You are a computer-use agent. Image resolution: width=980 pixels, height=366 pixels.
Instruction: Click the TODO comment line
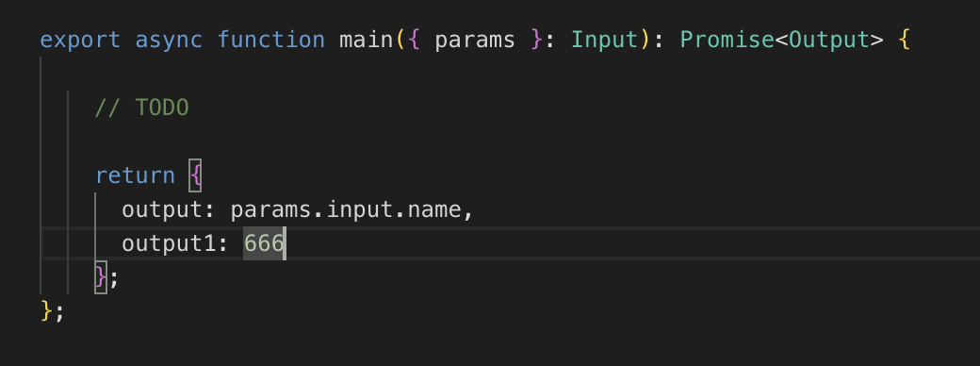[141, 108]
